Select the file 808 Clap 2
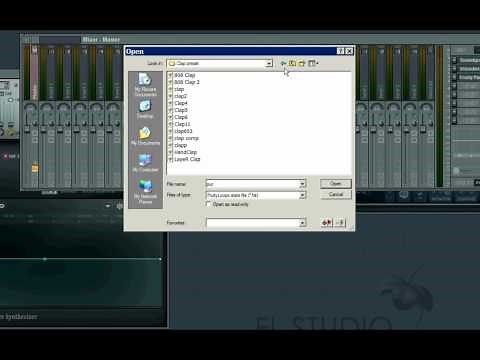The width and height of the screenshot is (480, 360). [x=184, y=82]
